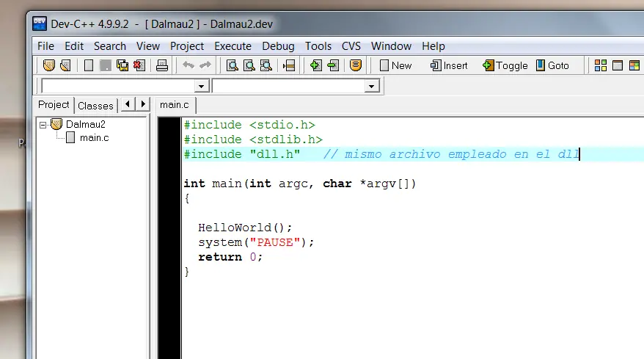
Task: Open the View menu
Action: pos(148,46)
